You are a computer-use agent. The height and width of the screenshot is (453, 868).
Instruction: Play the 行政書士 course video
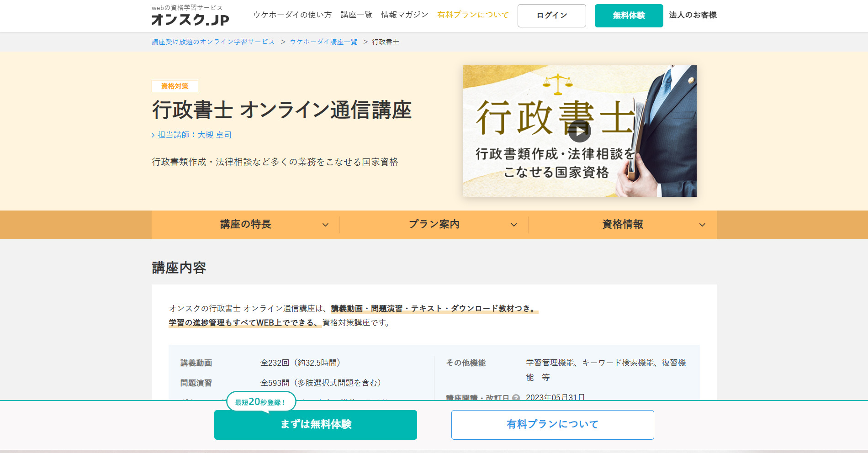pos(579,132)
